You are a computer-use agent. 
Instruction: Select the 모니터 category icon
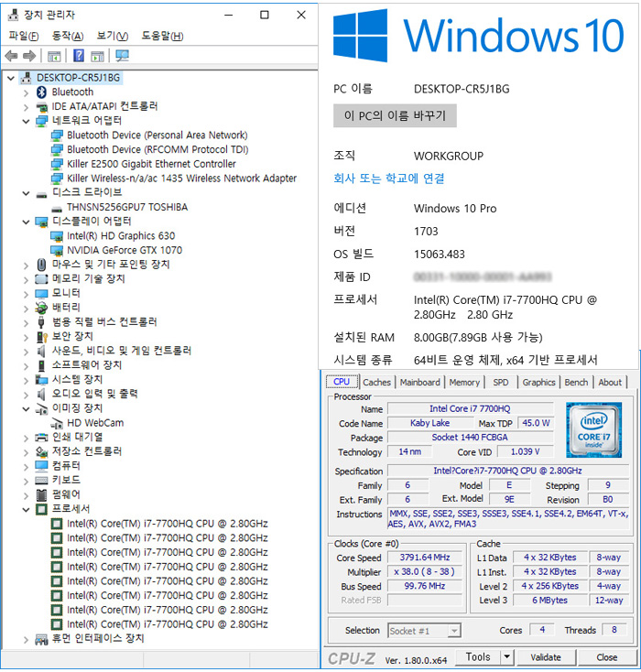pyautogui.click(x=41, y=294)
